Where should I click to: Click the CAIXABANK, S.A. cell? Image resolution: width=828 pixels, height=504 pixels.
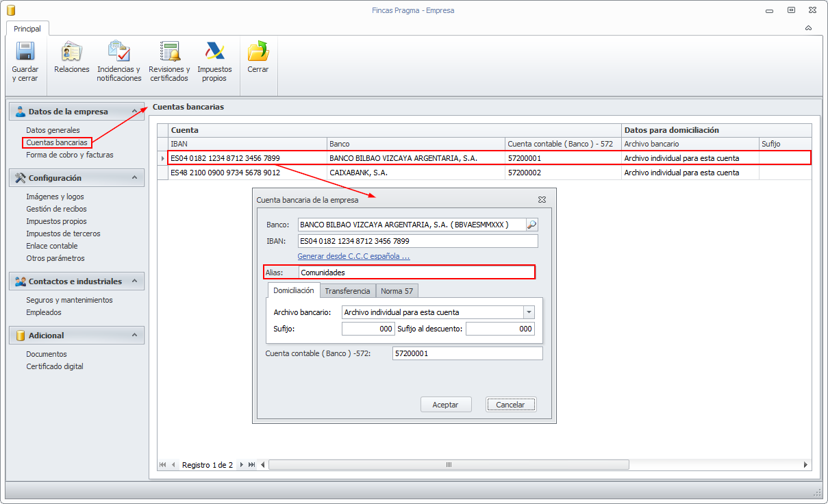[x=416, y=173]
